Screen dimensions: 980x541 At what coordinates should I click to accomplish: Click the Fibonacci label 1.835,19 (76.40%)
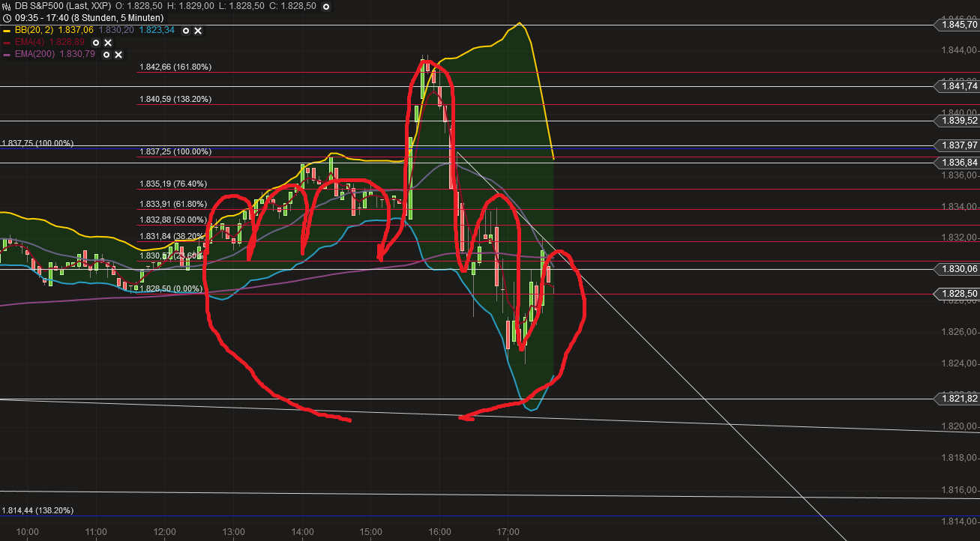173,184
